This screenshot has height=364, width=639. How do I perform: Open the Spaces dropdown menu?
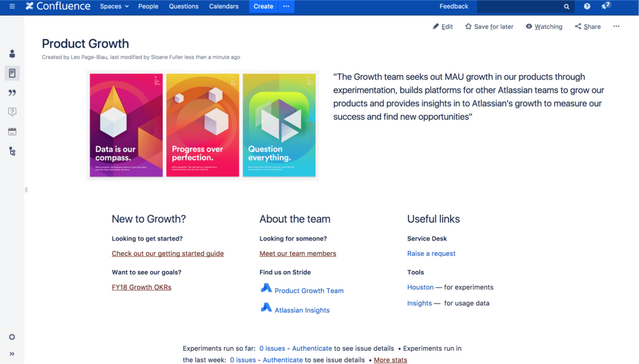coord(114,6)
